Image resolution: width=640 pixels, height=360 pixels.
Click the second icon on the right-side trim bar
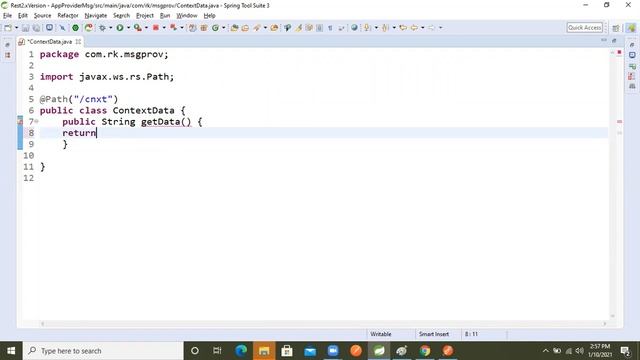pyautogui.click(x=632, y=55)
